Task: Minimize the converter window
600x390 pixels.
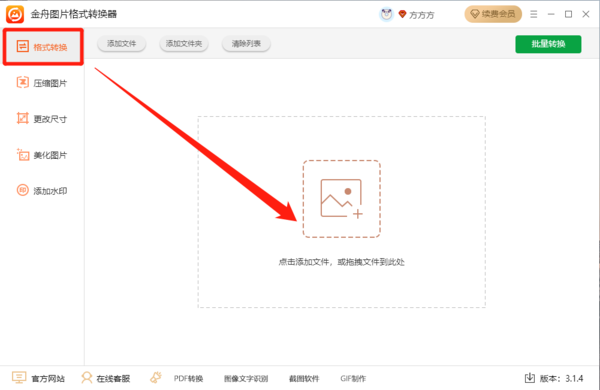Action: point(551,14)
